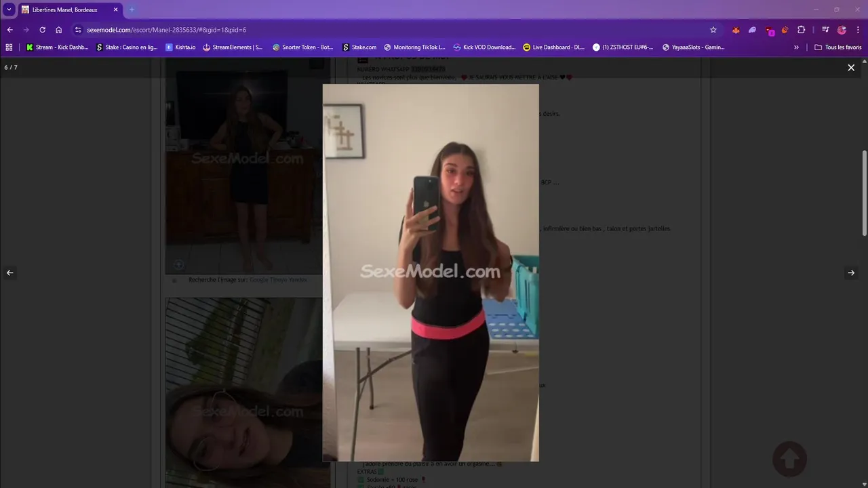Go to the next lightbox photo
The width and height of the screenshot is (868, 488).
851,272
